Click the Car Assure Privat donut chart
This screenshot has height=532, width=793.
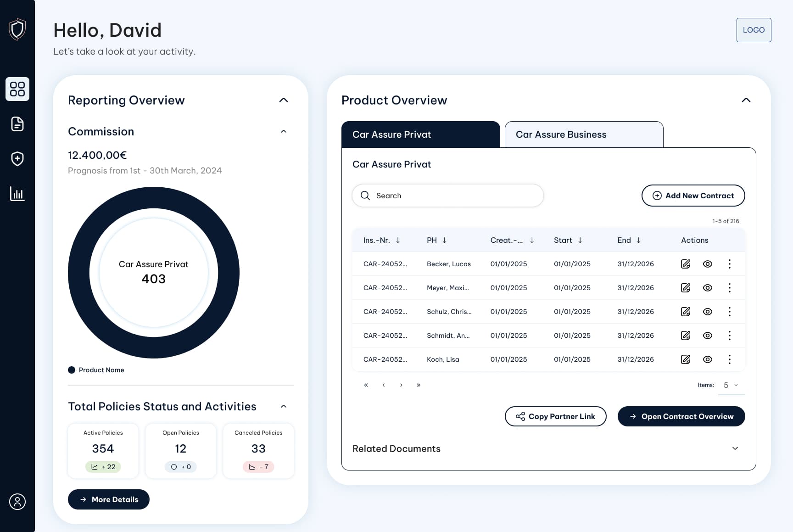tap(154, 272)
